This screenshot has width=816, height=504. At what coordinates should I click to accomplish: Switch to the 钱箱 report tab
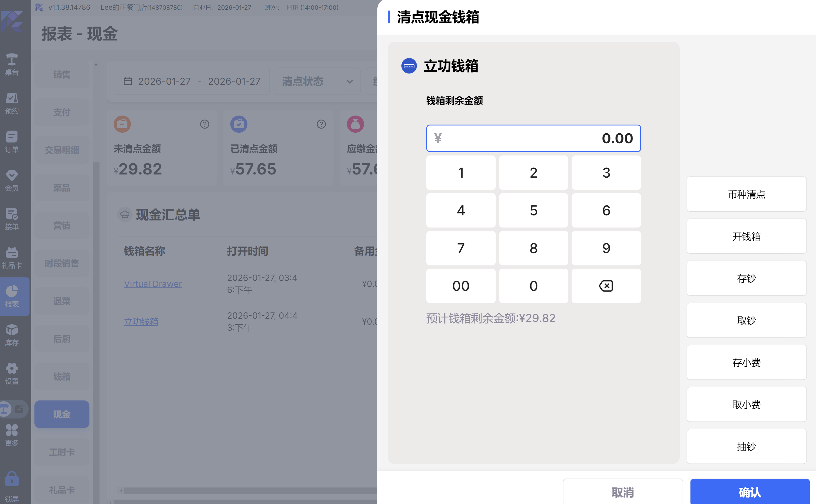click(x=62, y=377)
